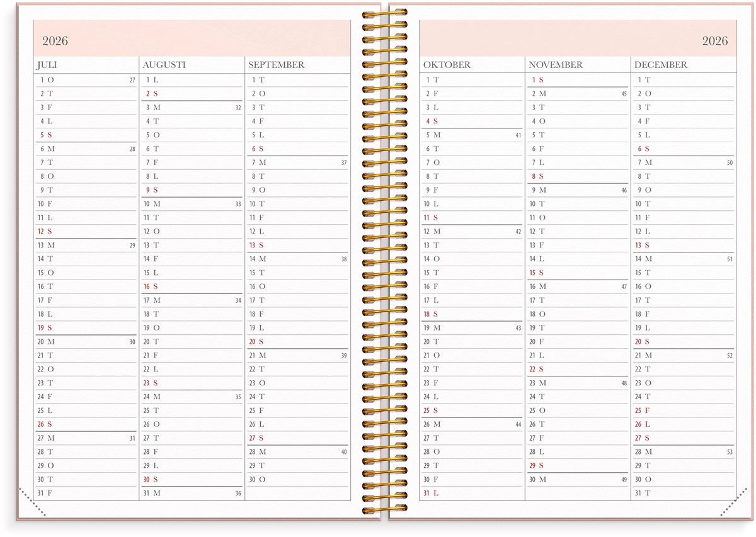Select the red 31 L row in October

point(432,493)
